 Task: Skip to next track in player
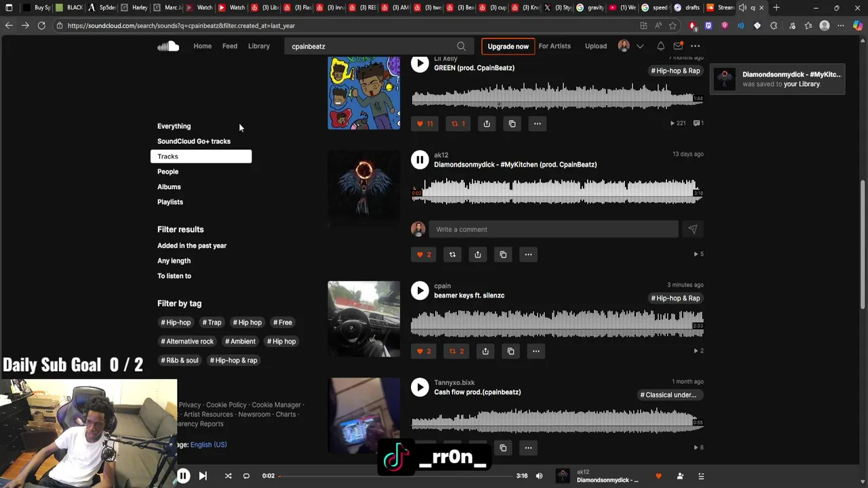pos(203,476)
